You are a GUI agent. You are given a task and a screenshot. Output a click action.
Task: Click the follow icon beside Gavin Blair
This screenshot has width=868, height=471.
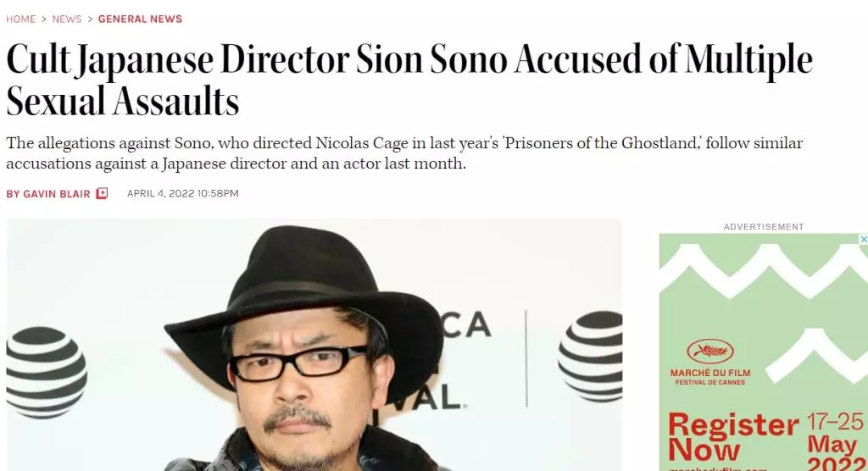click(x=102, y=193)
